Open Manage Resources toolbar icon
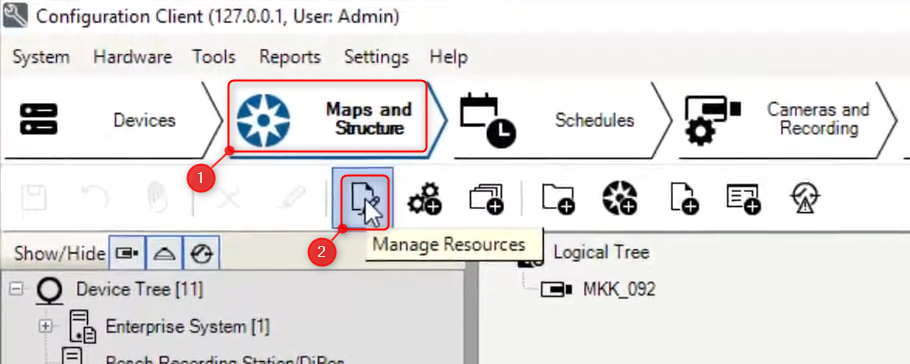This screenshot has width=910, height=364. point(363,197)
